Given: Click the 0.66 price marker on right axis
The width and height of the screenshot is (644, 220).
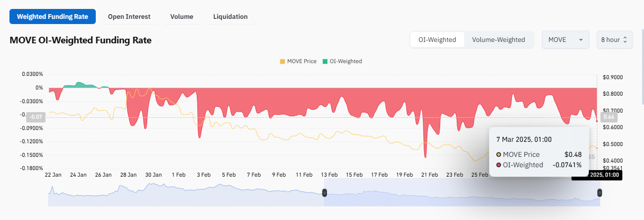Looking at the screenshot, I should click(609, 117).
